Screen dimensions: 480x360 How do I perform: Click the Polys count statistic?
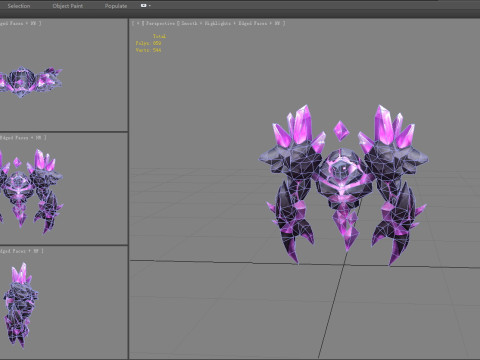148,43
